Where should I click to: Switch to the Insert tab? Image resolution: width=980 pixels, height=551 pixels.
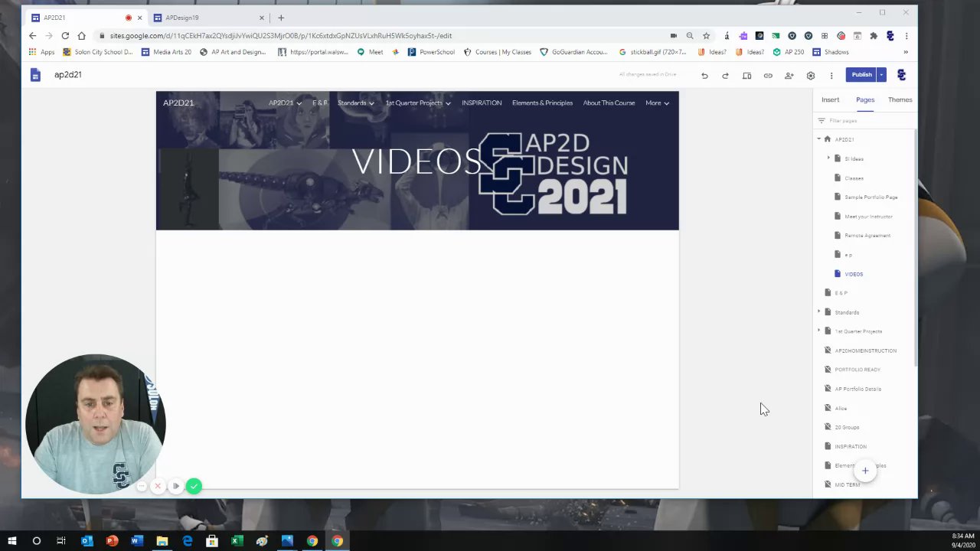coord(830,99)
